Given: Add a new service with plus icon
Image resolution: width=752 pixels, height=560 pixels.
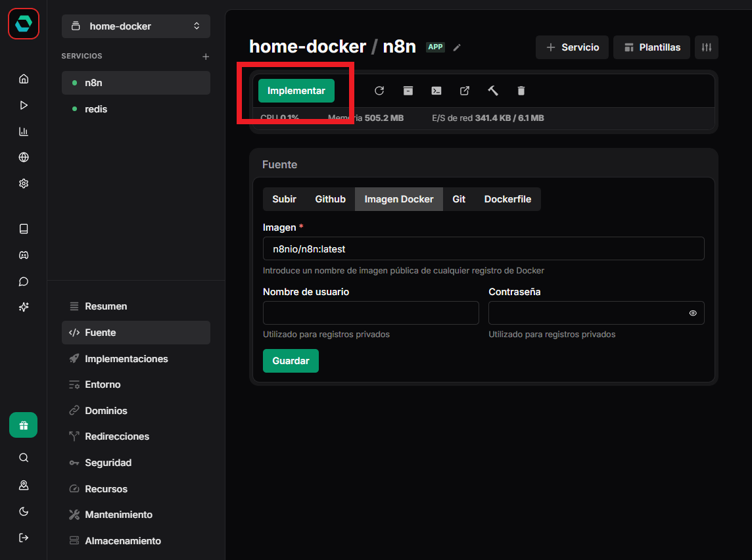Looking at the screenshot, I should click(206, 57).
